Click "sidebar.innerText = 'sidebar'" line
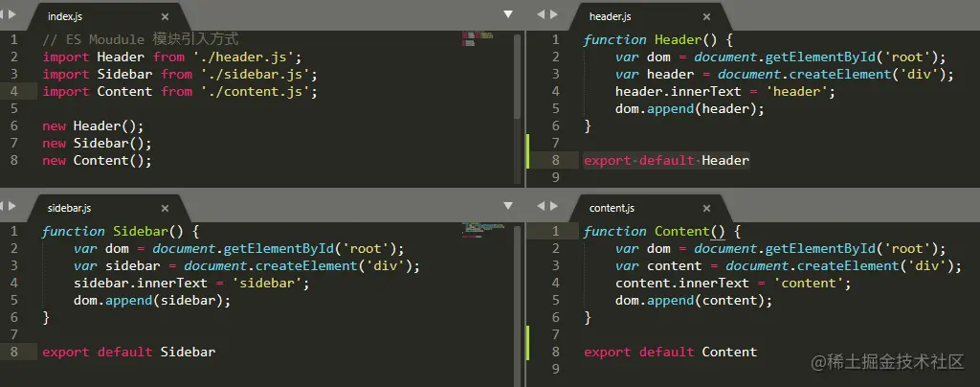The image size is (980, 387). [191, 284]
